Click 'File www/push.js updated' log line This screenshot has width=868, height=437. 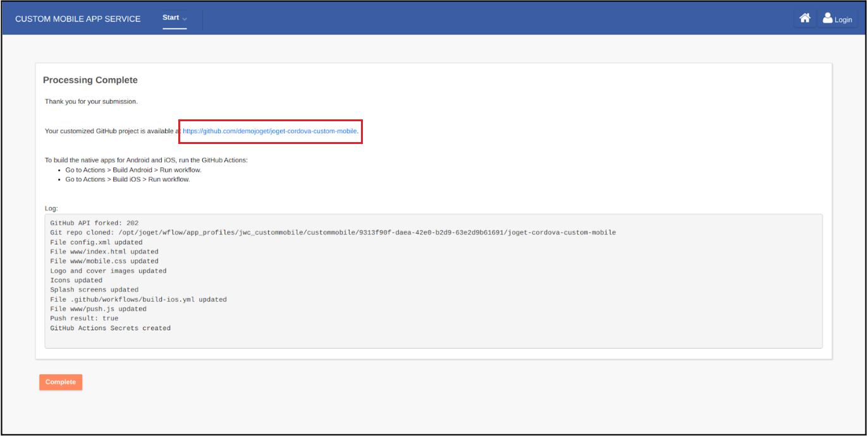tap(99, 309)
